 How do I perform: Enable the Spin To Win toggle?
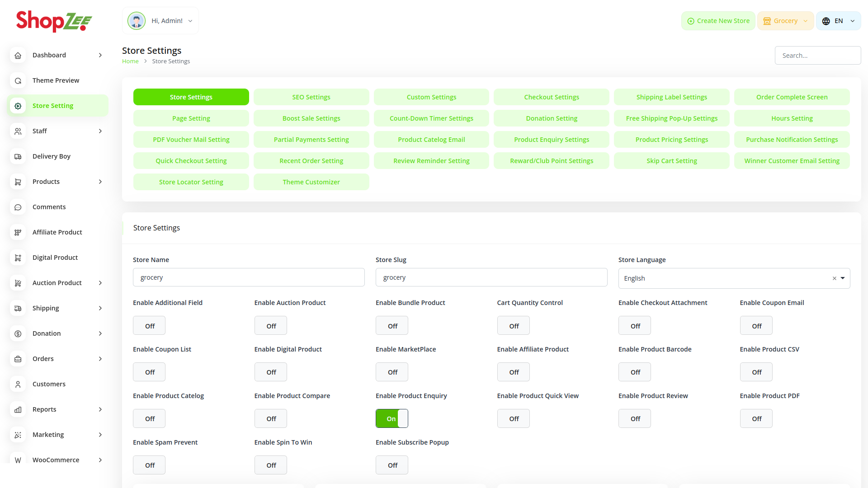[x=270, y=465]
